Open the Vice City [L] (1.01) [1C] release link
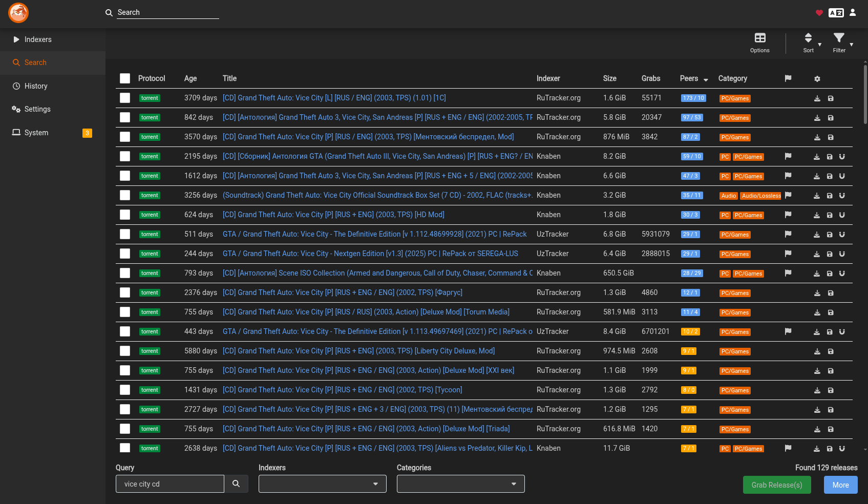The width and height of the screenshot is (868, 504). 334,98
